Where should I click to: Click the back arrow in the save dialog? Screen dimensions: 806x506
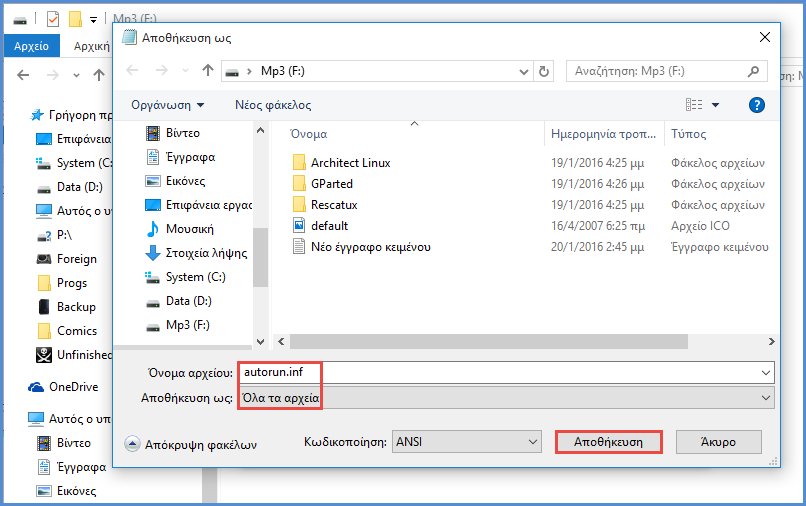(133, 70)
